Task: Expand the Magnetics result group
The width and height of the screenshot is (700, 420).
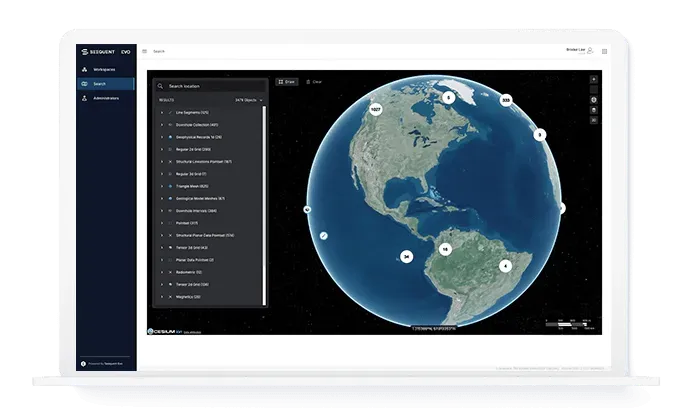Action: (162, 297)
